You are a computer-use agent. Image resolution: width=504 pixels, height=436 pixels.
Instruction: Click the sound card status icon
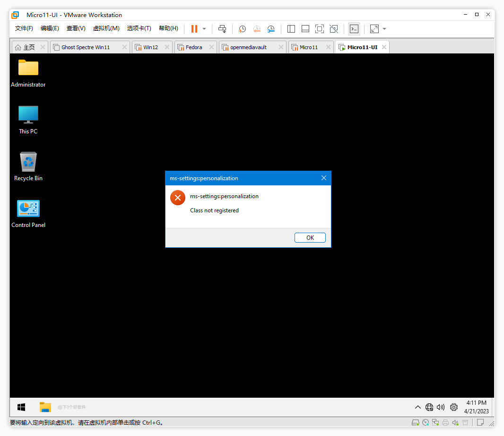455,422
